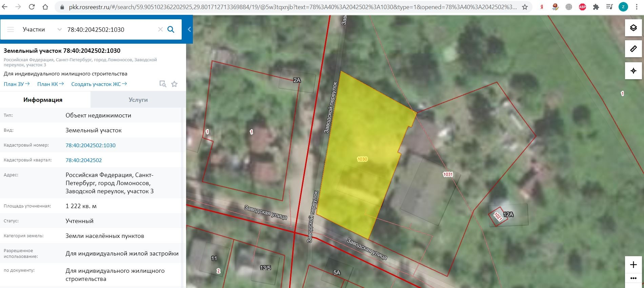This screenshot has width=644, height=288.
Task: Open cadastral quarter 78:40:2042502 link
Action: tap(84, 160)
